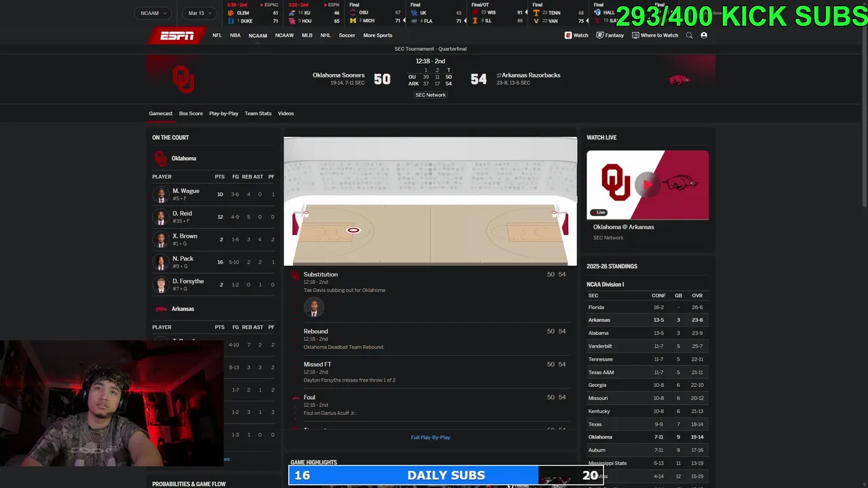This screenshot has width=868, height=488.
Task: Open Where to Watch in ESPN header
Action: tap(654, 35)
